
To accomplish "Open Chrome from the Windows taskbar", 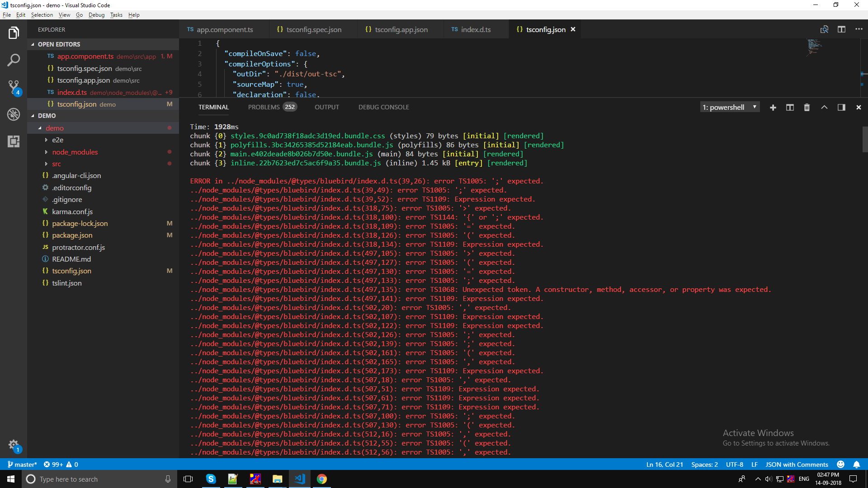I will [x=322, y=479].
